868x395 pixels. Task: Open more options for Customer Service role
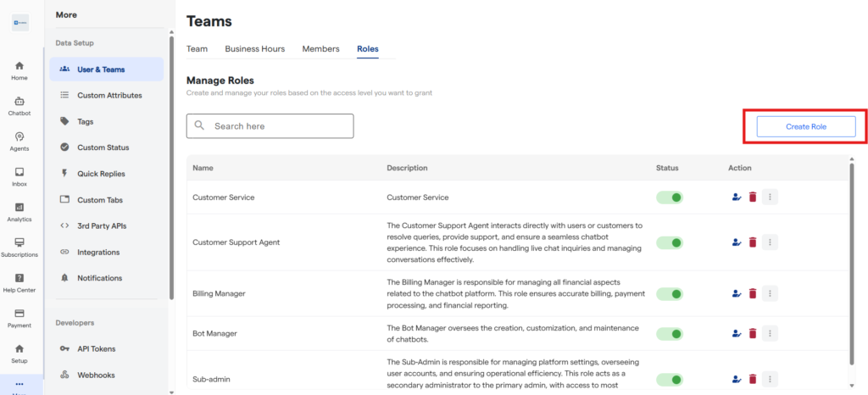pos(770,197)
